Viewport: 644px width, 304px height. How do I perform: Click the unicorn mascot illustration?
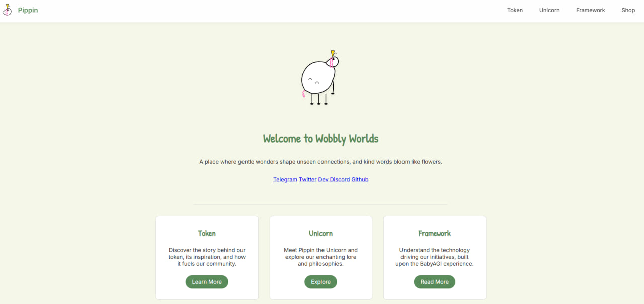pyautogui.click(x=318, y=78)
